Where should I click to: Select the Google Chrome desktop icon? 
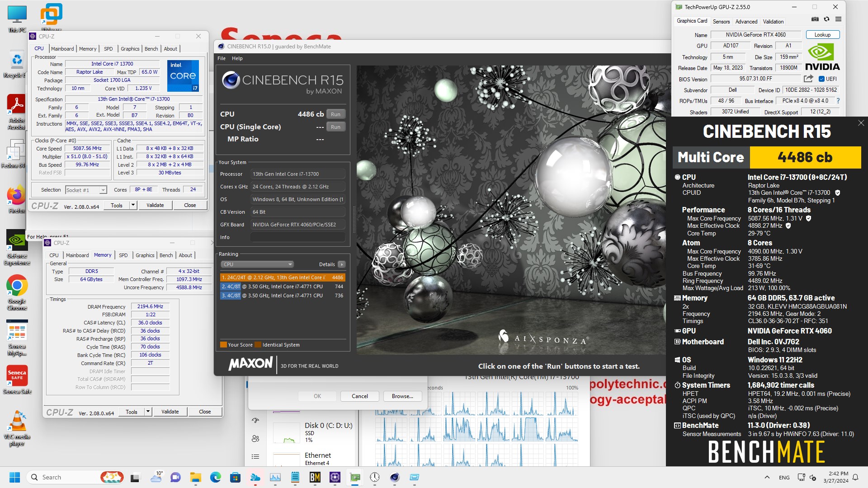[x=17, y=293]
